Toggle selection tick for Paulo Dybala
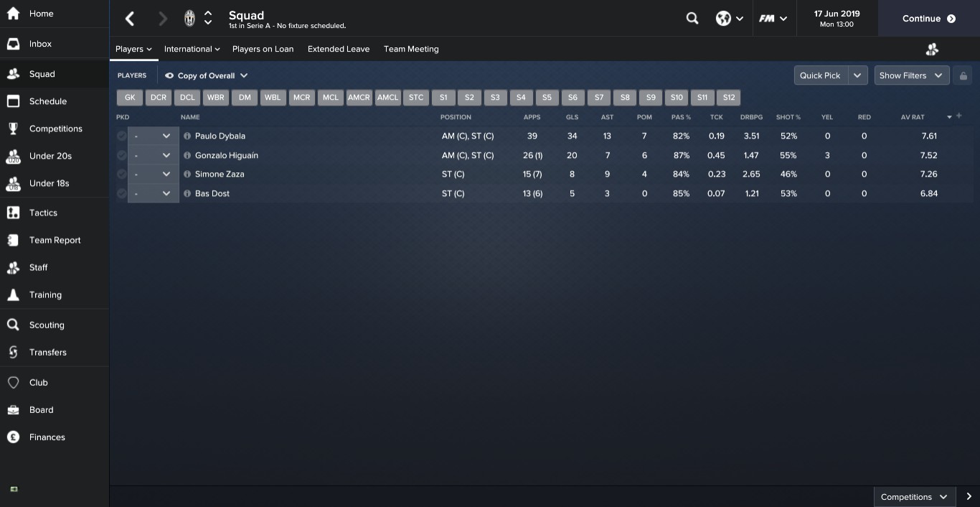The image size is (980, 507). coord(121,136)
